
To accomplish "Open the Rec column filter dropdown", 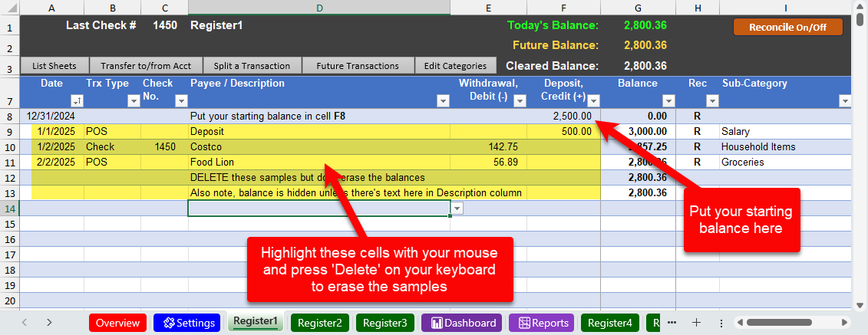I will tap(712, 101).
